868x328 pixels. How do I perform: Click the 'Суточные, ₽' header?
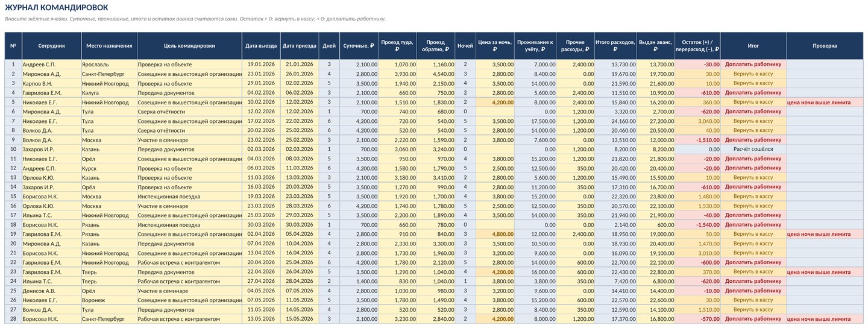pyautogui.click(x=359, y=46)
